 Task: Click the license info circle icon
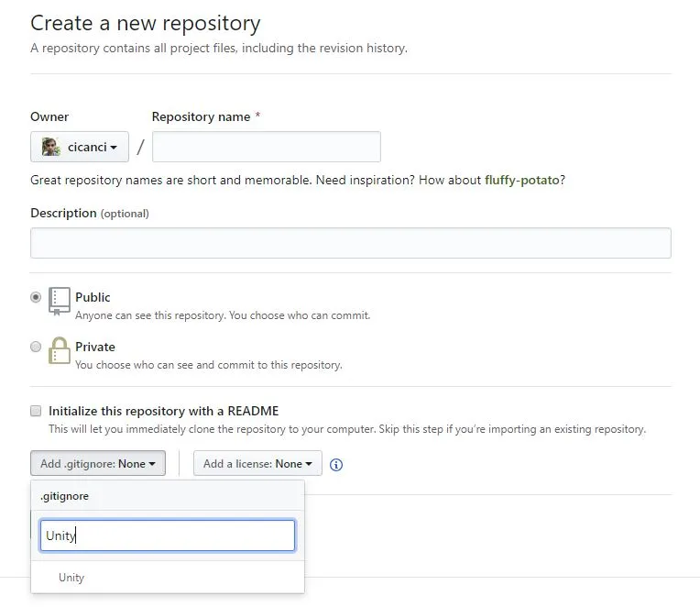pos(336,465)
